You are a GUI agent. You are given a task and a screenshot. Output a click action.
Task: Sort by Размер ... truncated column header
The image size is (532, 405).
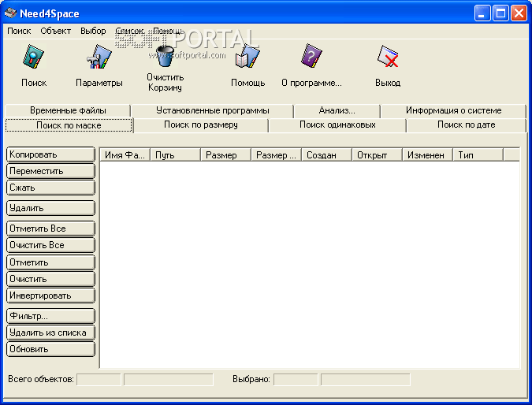[x=276, y=155]
